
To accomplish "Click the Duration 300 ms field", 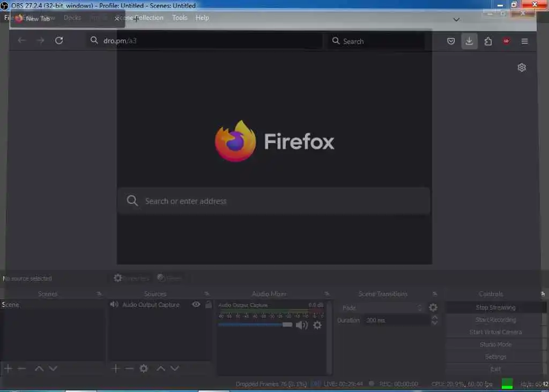I will pyautogui.click(x=396, y=320).
